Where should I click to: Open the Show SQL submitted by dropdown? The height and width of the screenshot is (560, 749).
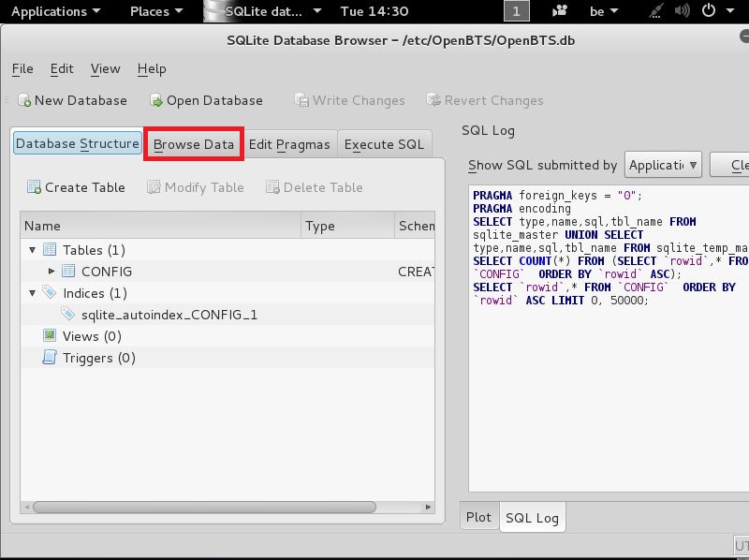[x=663, y=165]
